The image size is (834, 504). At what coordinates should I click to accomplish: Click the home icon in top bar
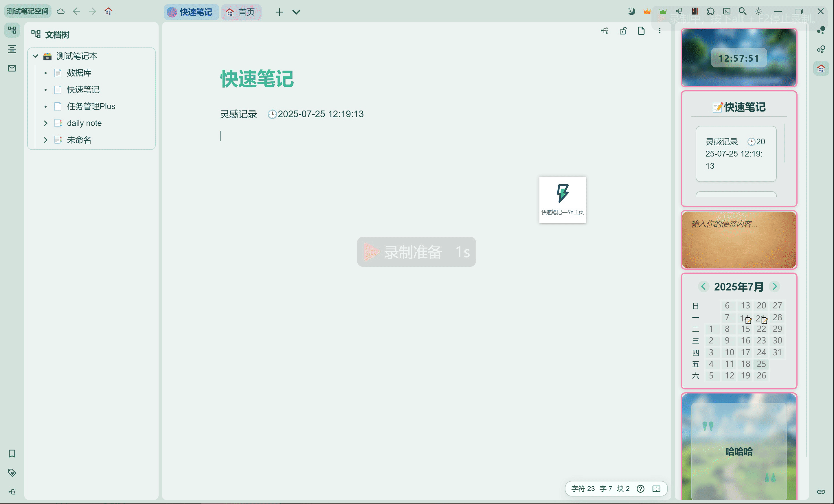coord(108,11)
